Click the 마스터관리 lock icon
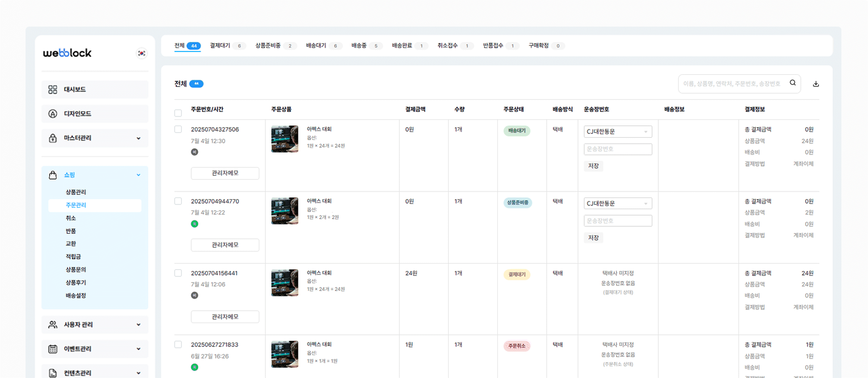868x378 pixels. [x=52, y=138]
